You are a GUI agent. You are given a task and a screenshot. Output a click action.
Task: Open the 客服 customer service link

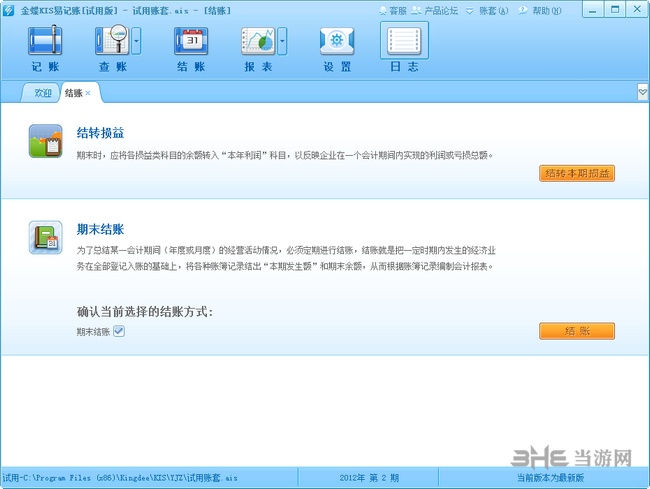pos(393,11)
